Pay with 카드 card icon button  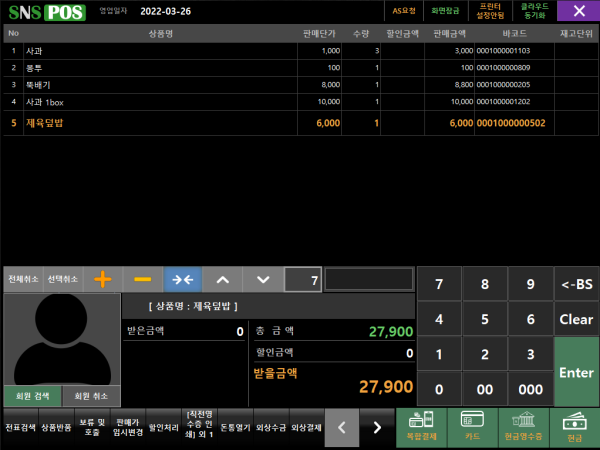click(x=472, y=427)
